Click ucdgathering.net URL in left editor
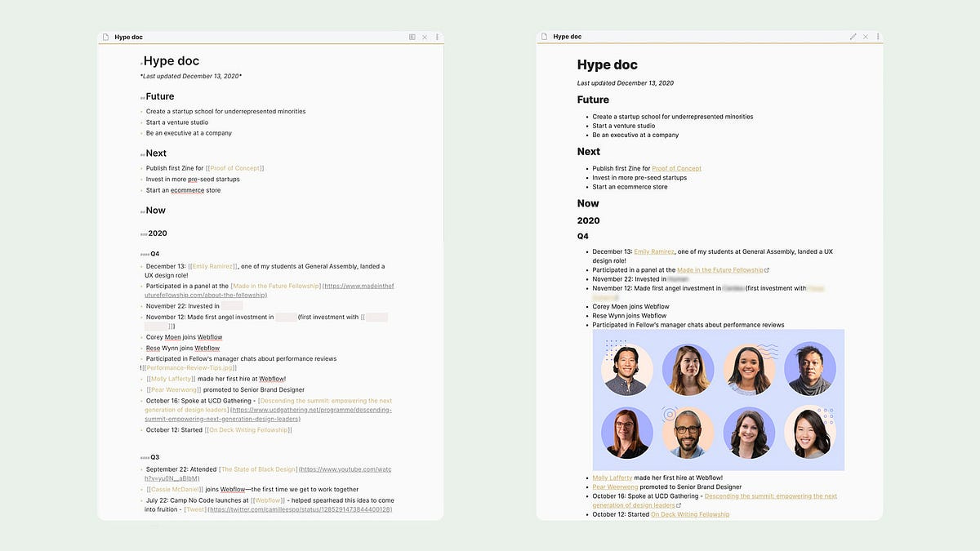This screenshot has width=980, height=551. [x=269, y=415]
